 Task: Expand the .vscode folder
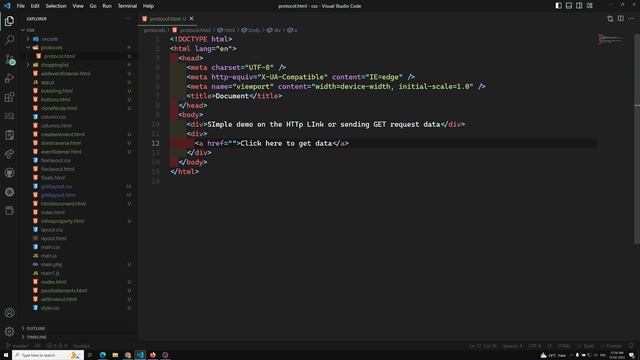click(49, 39)
